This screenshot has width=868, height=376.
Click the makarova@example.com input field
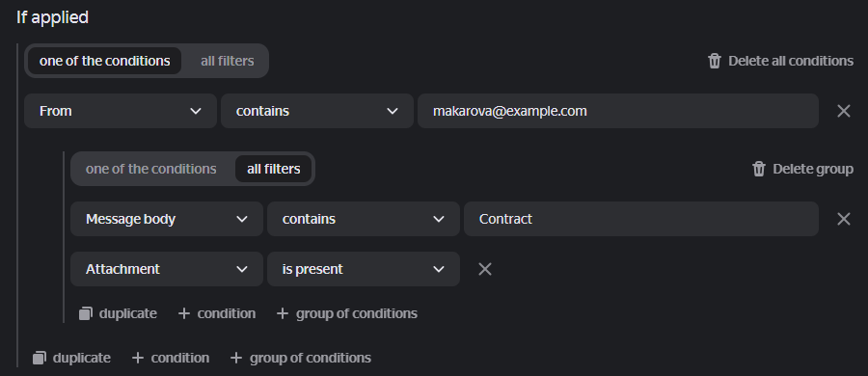point(618,111)
